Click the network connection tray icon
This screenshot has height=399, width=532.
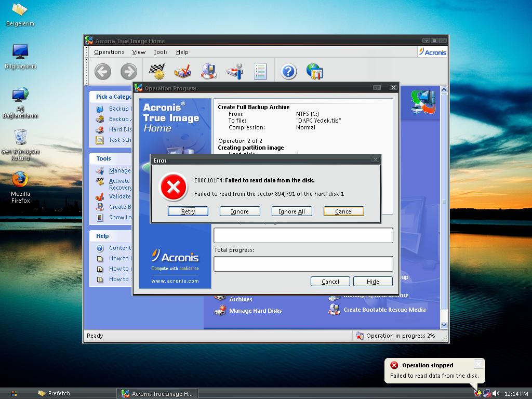coord(487,393)
